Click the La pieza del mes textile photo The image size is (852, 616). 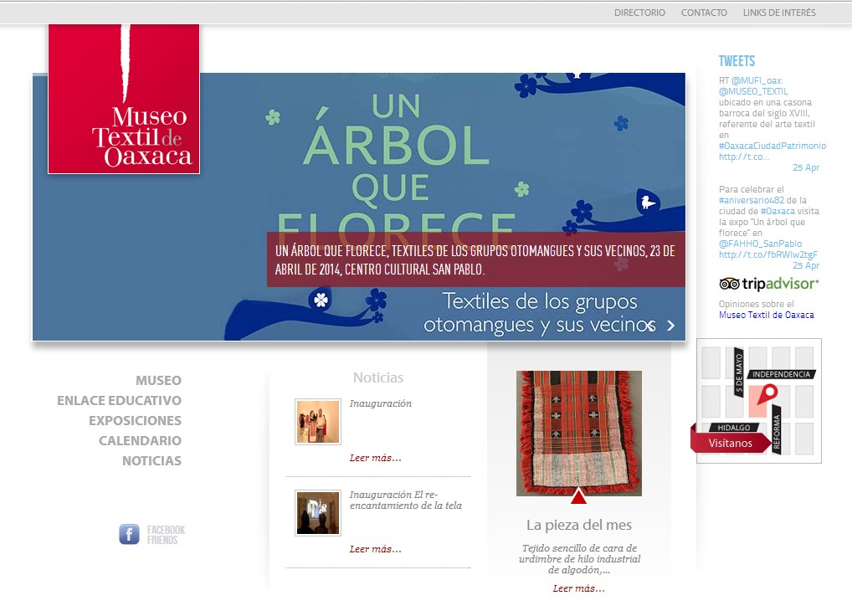tap(578, 433)
